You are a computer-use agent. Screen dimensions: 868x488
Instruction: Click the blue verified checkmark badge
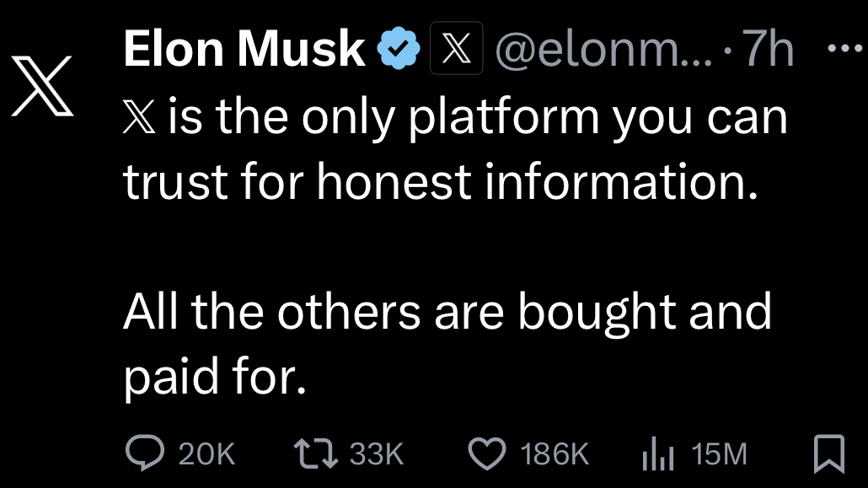pos(399,49)
